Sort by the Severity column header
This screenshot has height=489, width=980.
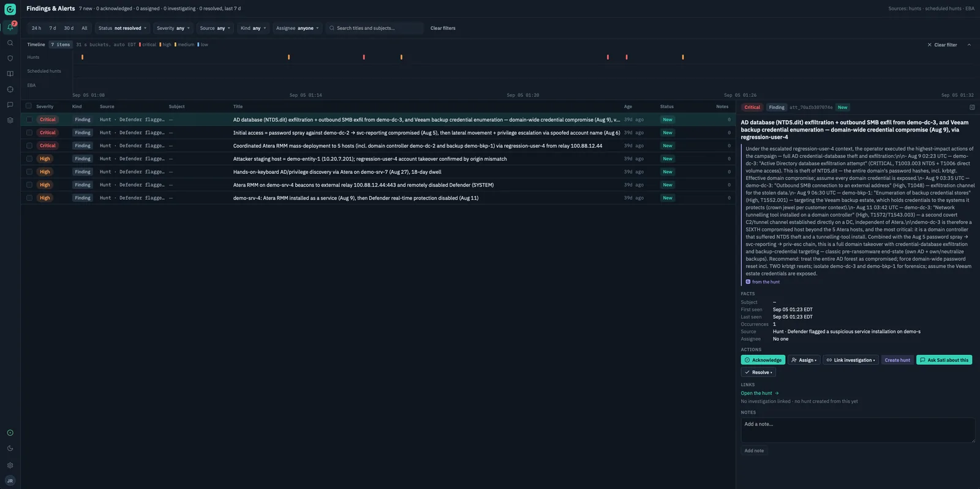[45, 106]
